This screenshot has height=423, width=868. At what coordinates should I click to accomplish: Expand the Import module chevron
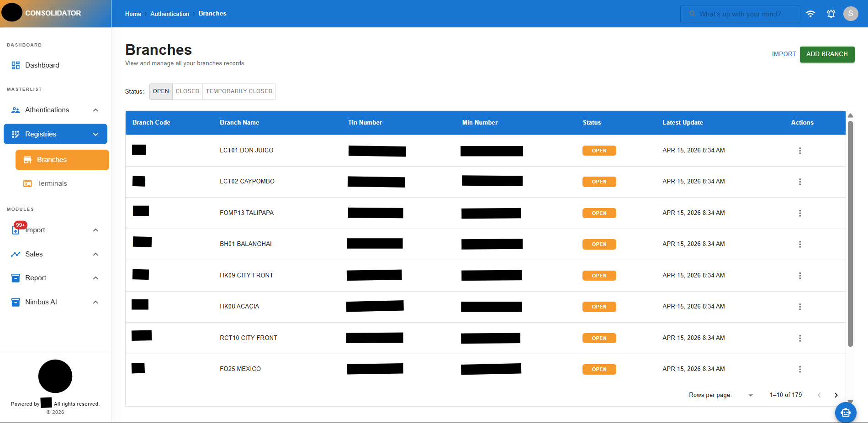95,230
